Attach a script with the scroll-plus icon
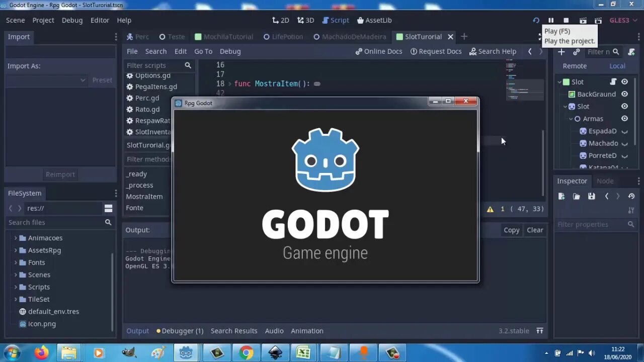This screenshot has width=644, height=362. (631, 52)
